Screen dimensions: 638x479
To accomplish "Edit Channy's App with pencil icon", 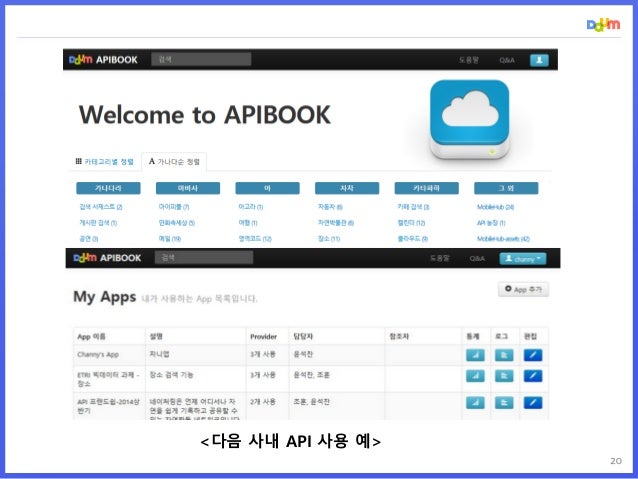I will pyautogui.click(x=533, y=355).
